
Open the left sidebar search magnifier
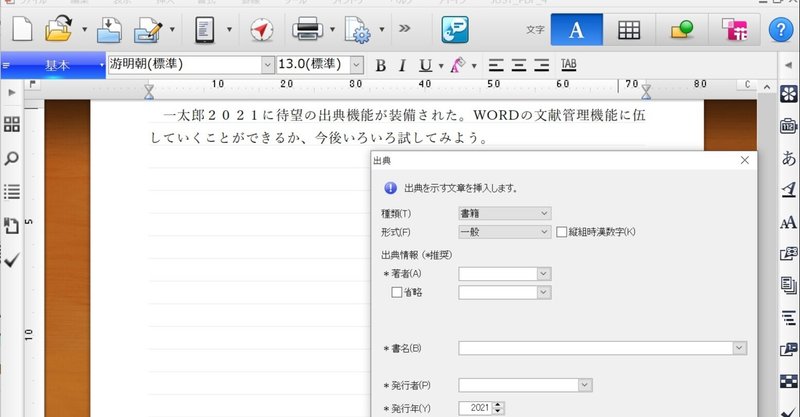[11, 159]
